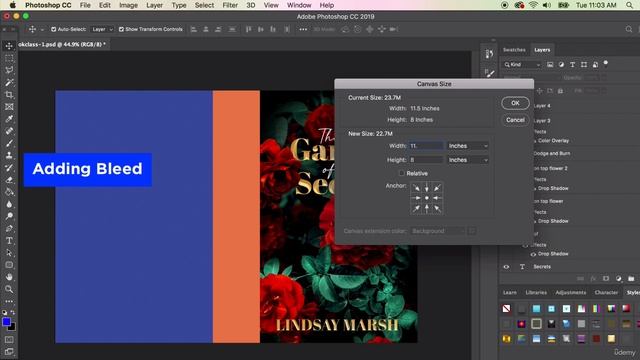Filter layers by pixel layers
The height and width of the screenshot is (360, 640).
(x=550, y=64)
